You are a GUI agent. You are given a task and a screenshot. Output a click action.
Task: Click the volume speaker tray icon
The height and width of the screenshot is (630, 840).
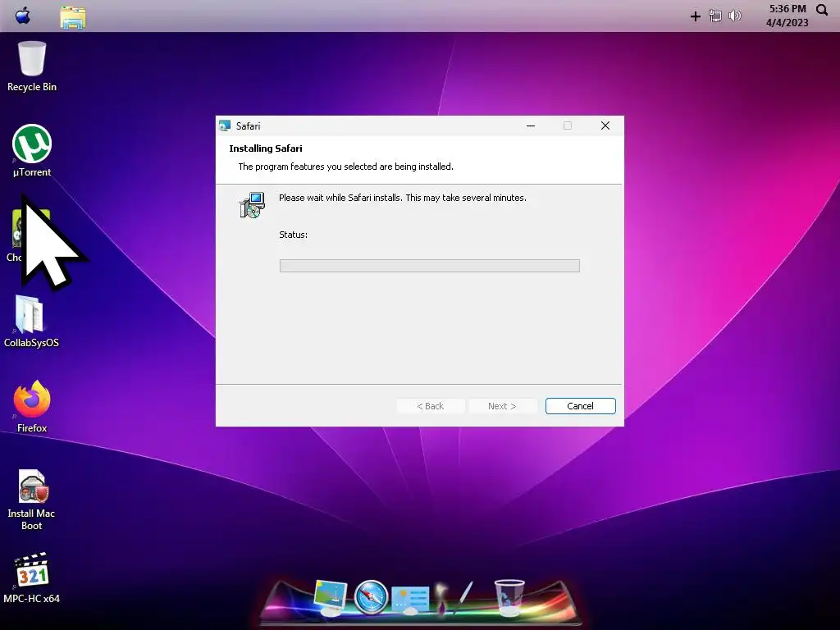[x=735, y=16]
